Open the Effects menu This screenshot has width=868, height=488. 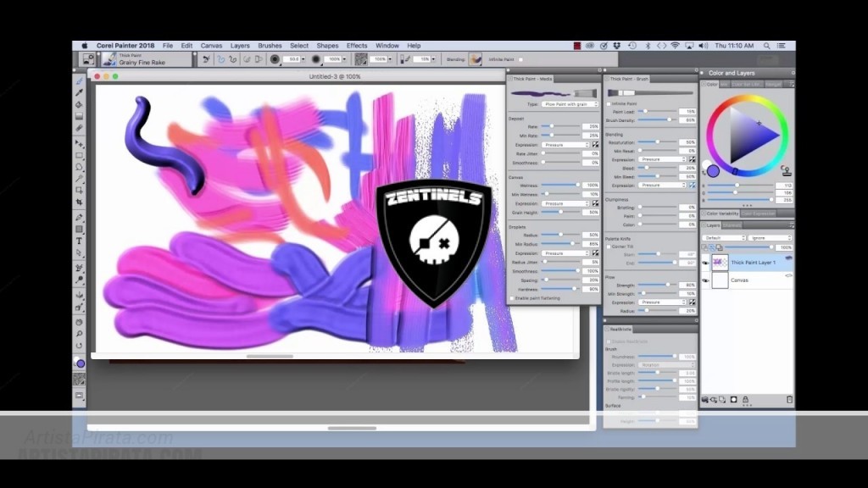tap(357, 46)
